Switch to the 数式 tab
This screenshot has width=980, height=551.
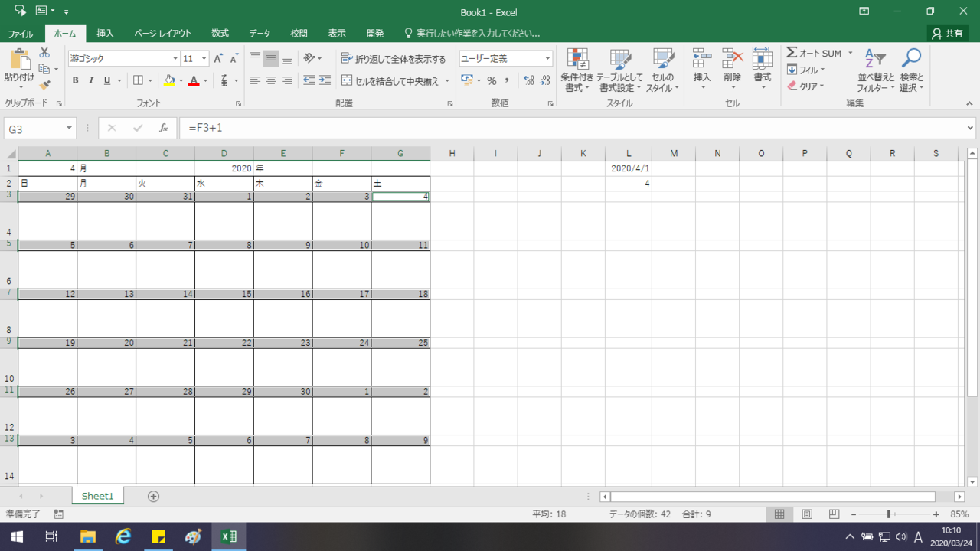[220, 34]
